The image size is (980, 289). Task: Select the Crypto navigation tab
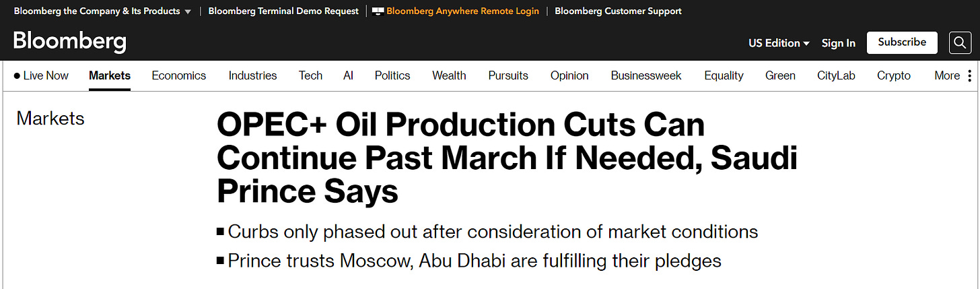tap(893, 75)
